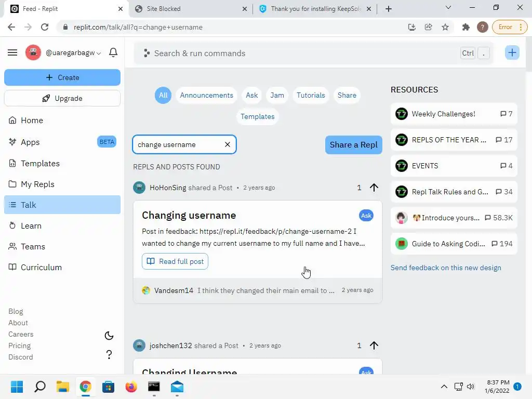
Task: Open Guide to Asking Codi... resource
Action: point(454,244)
